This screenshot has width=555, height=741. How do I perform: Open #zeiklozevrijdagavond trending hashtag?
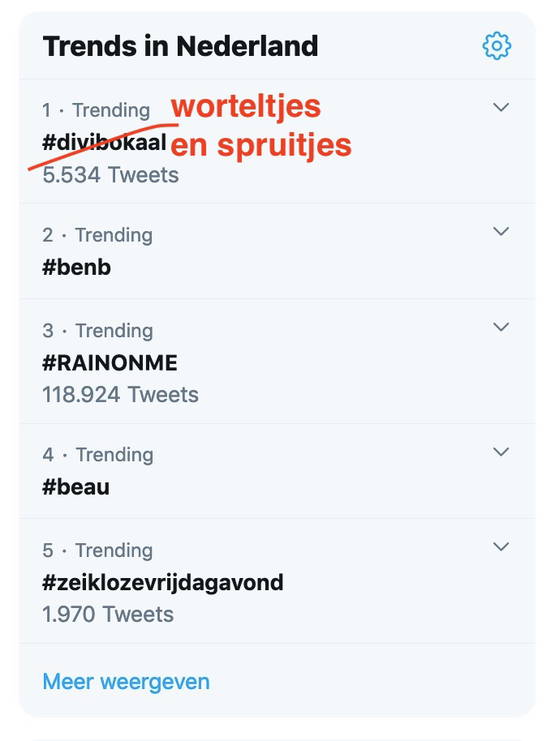pyautogui.click(x=163, y=583)
